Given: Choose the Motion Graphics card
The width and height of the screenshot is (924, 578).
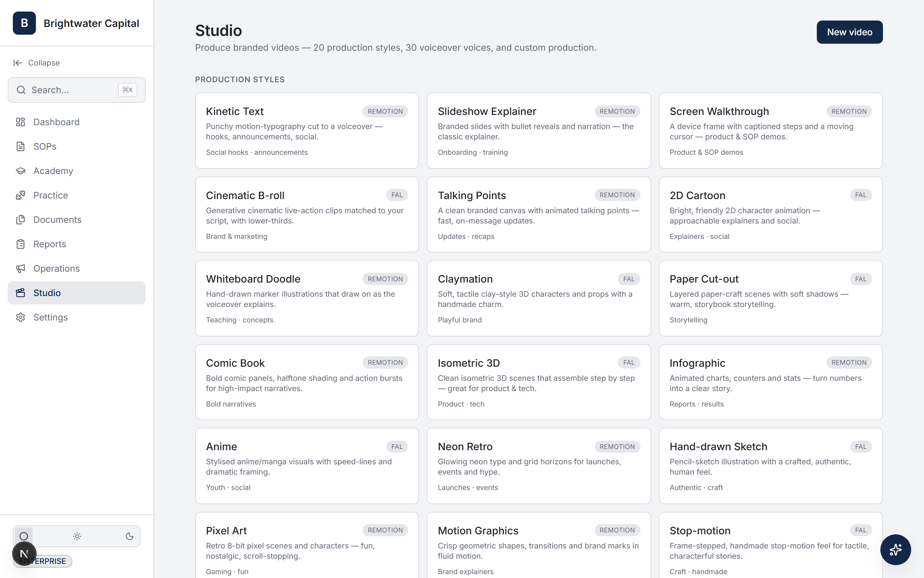Looking at the screenshot, I should [539, 546].
